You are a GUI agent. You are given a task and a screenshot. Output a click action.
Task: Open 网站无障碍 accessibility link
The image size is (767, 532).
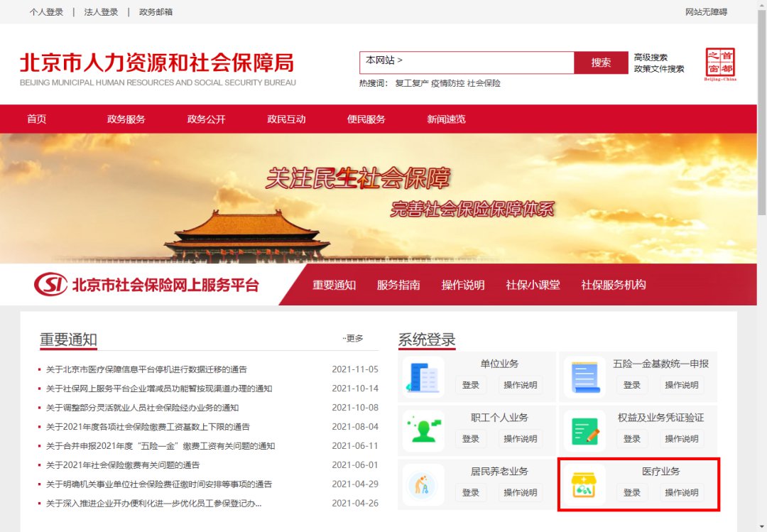(x=706, y=12)
